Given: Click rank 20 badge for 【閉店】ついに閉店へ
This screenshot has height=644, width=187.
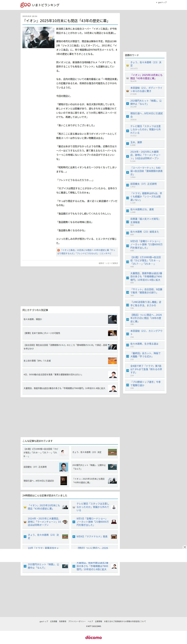Looking at the screenshot, I should [128, 320].
